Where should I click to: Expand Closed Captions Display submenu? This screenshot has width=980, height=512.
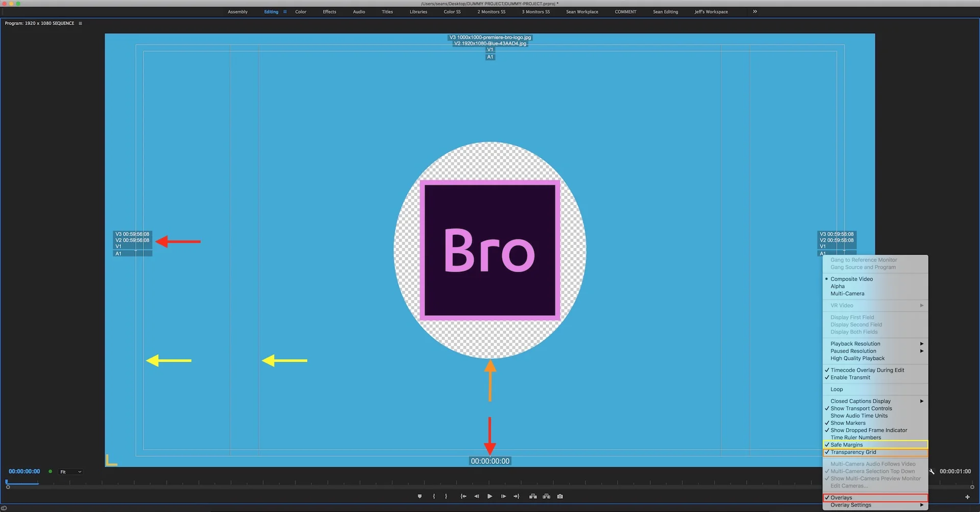[875, 401]
